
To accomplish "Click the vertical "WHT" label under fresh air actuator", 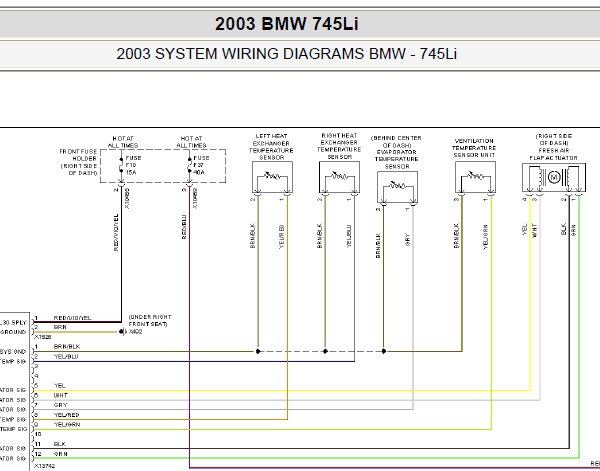I will (535, 231).
